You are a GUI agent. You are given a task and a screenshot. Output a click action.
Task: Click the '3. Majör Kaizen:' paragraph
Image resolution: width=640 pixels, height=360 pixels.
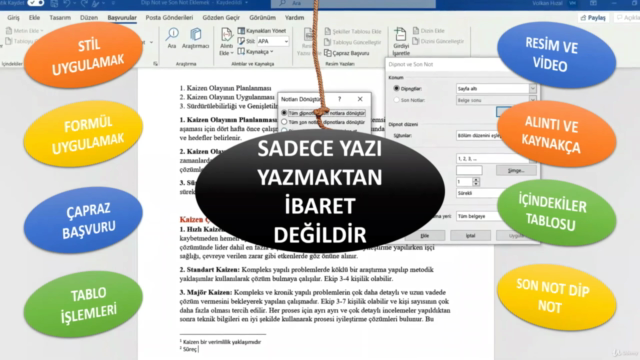coord(315,306)
